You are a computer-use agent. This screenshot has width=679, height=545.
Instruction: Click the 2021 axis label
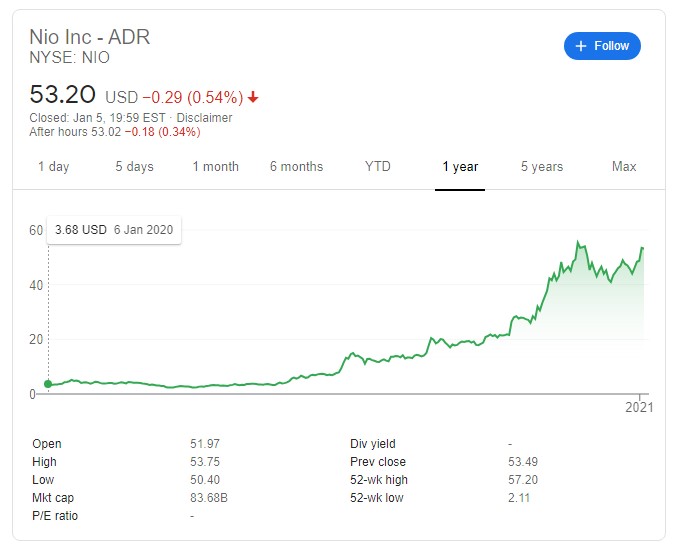click(639, 407)
